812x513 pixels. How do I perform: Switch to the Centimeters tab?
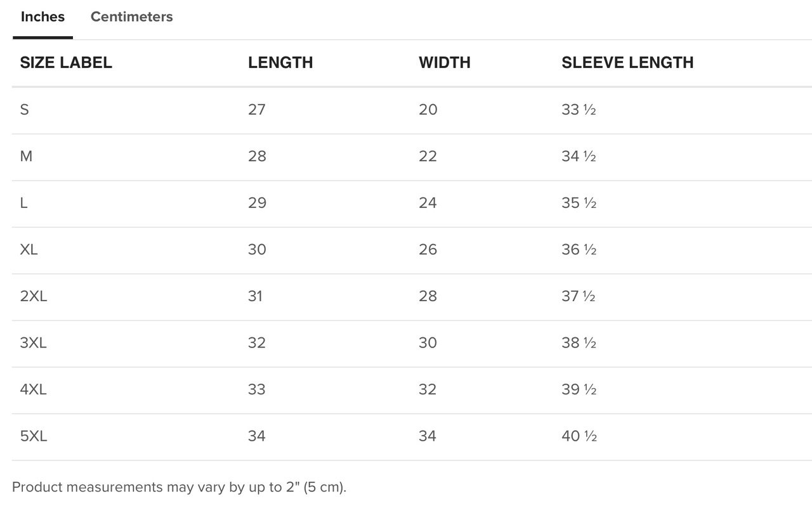[x=131, y=17]
